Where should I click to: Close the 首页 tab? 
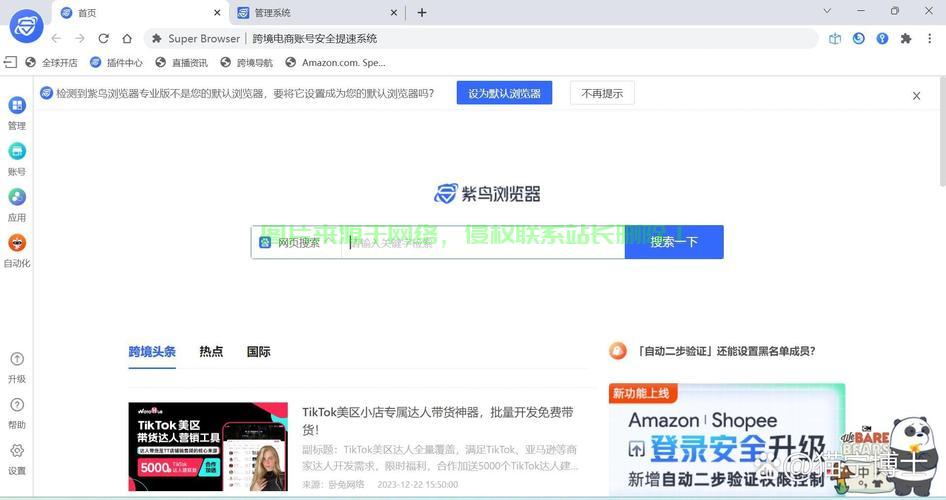pyautogui.click(x=217, y=13)
